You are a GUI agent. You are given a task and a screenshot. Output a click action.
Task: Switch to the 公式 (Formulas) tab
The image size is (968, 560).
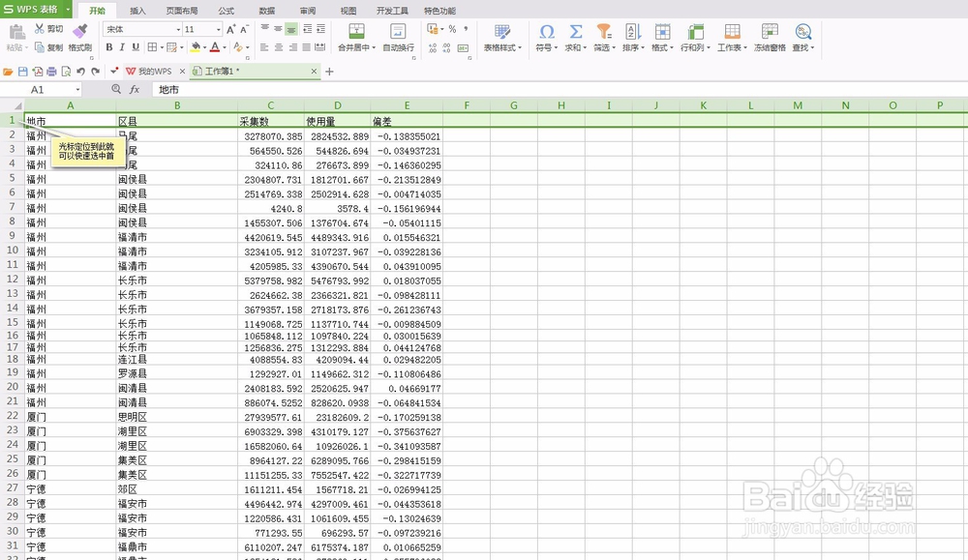[226, 11]
